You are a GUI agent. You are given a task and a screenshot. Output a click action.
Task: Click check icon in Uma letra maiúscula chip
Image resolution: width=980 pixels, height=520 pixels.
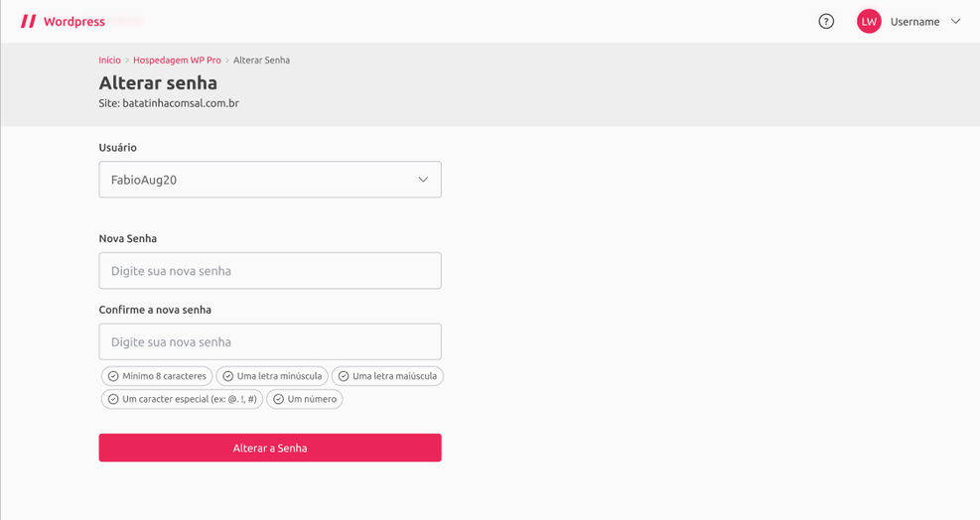point(344,376)
